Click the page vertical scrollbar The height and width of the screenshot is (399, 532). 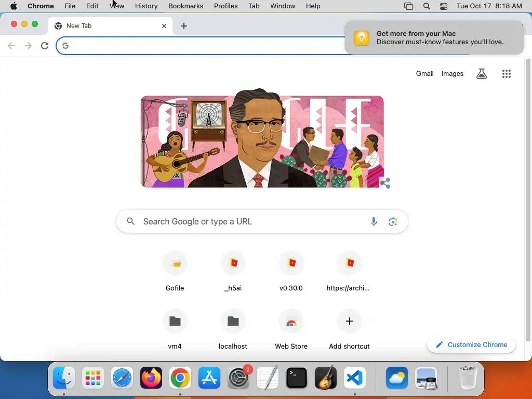click(x=528, y=200)
